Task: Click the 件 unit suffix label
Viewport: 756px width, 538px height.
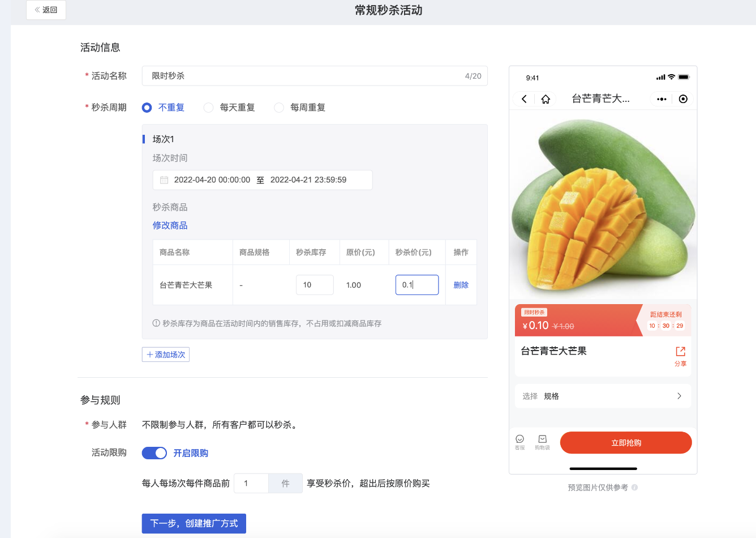Action: [285, 484]
